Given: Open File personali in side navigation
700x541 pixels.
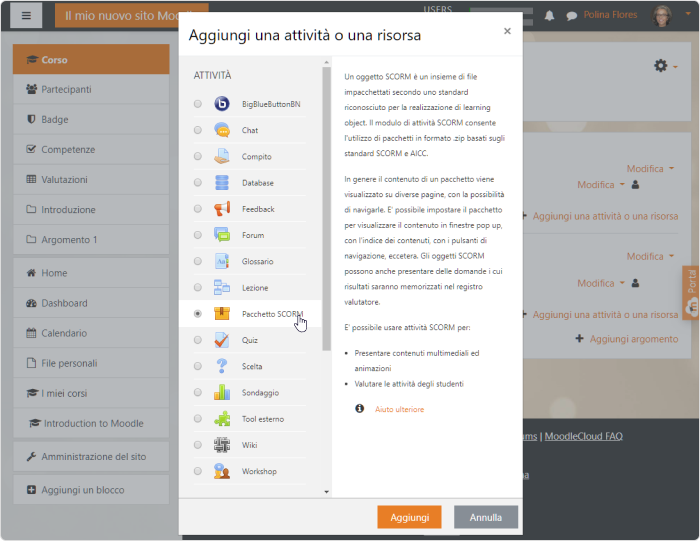Looking at the screenshot, I should (91, 363).
